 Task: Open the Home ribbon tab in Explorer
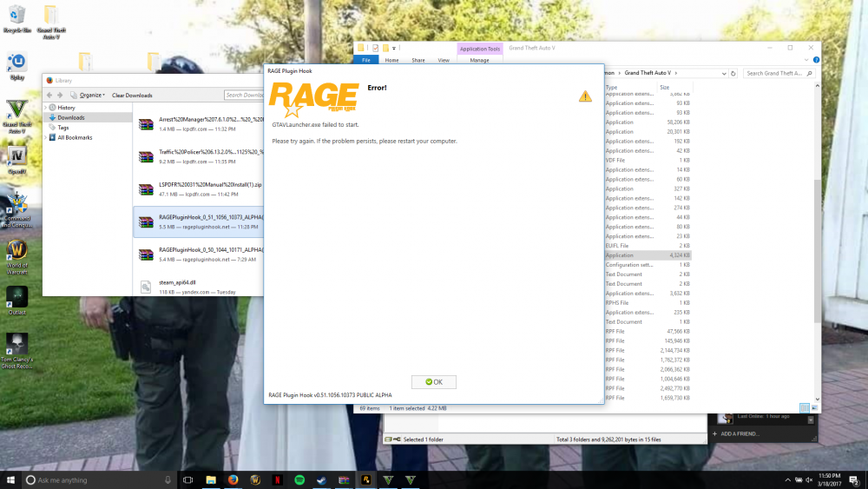coord(391,60)
